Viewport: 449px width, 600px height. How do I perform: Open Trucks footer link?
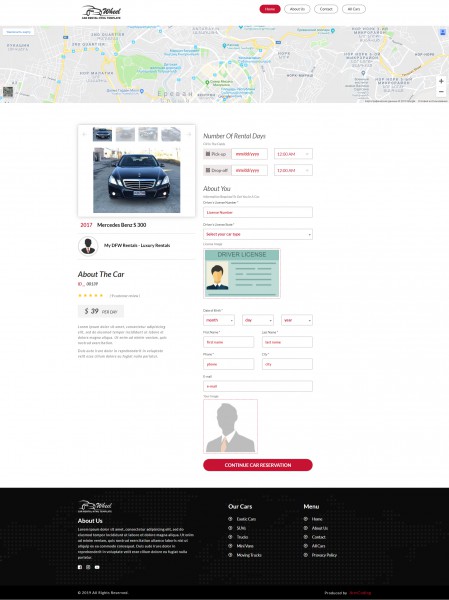coord(242,537)
